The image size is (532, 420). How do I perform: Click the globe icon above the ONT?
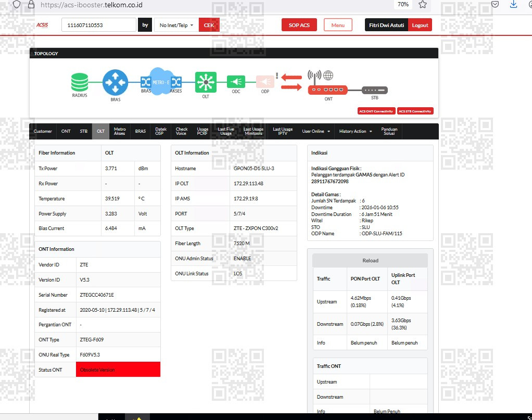[x=328, y=75]
